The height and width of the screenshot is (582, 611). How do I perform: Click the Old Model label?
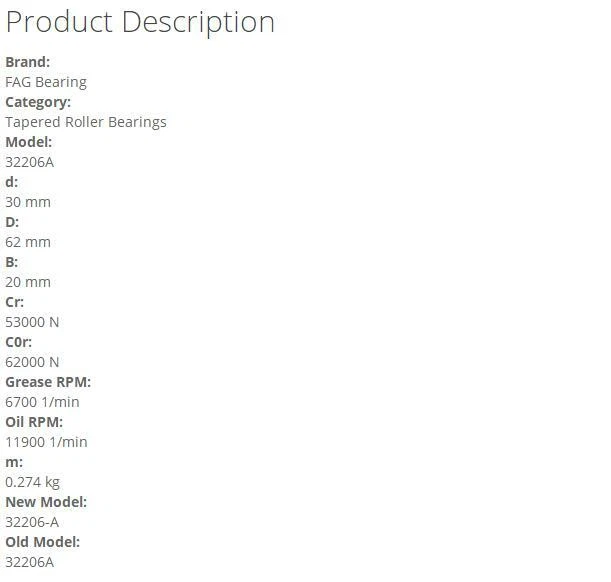[43, 542]
